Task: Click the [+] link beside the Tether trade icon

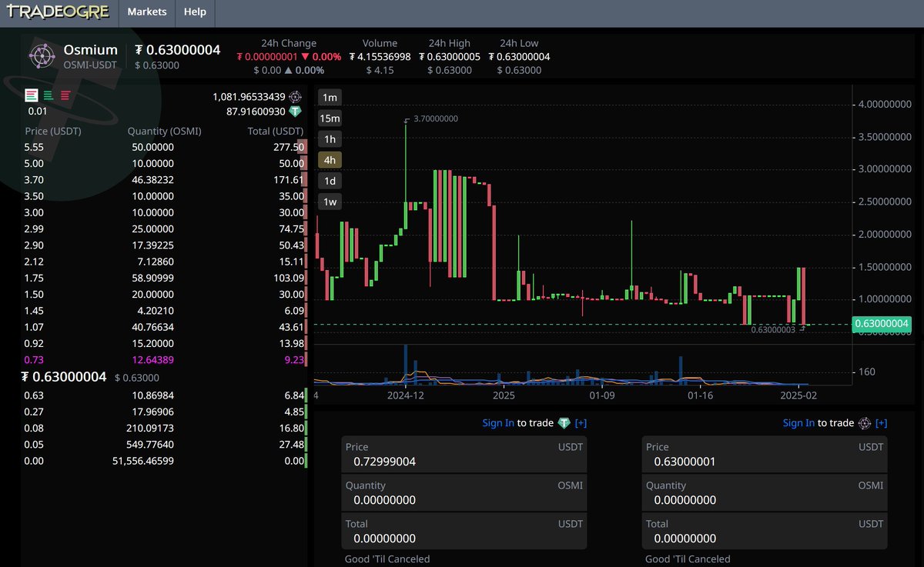Action: (x=581, y=423)
